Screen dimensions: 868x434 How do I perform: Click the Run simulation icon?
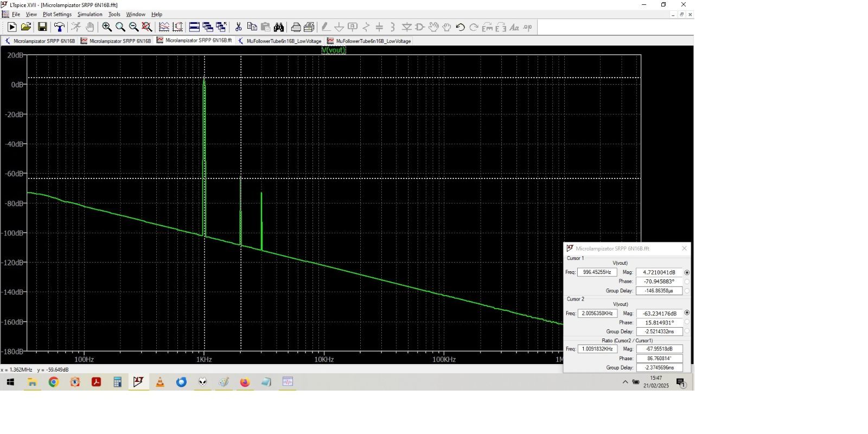(12, 27)
